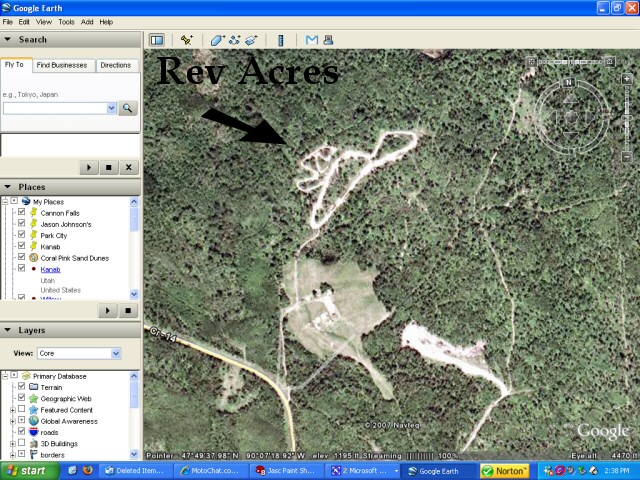The image size is (640, 480).
Task: Switch to Jasc Paint Sh... taskbar window
Action: [x=287, y=471]
